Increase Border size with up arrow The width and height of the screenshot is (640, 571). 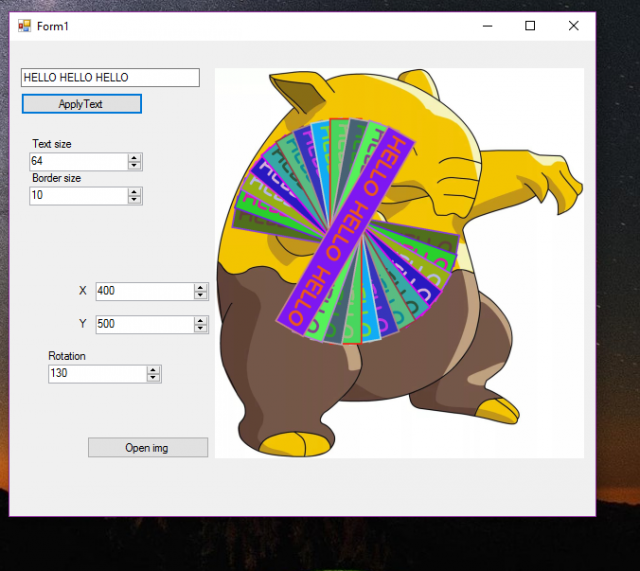pyautogui.click(x=134, y=192)
